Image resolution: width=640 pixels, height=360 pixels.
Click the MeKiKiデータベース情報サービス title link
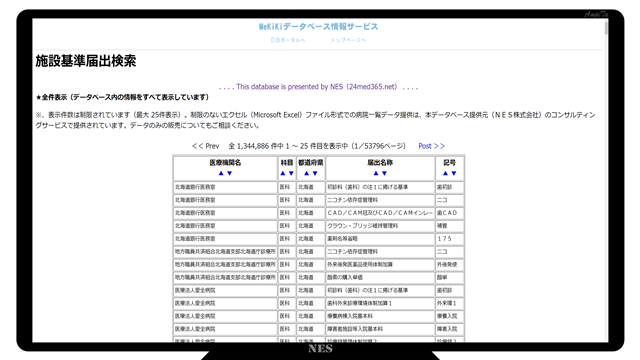click(x=318, y=27)
